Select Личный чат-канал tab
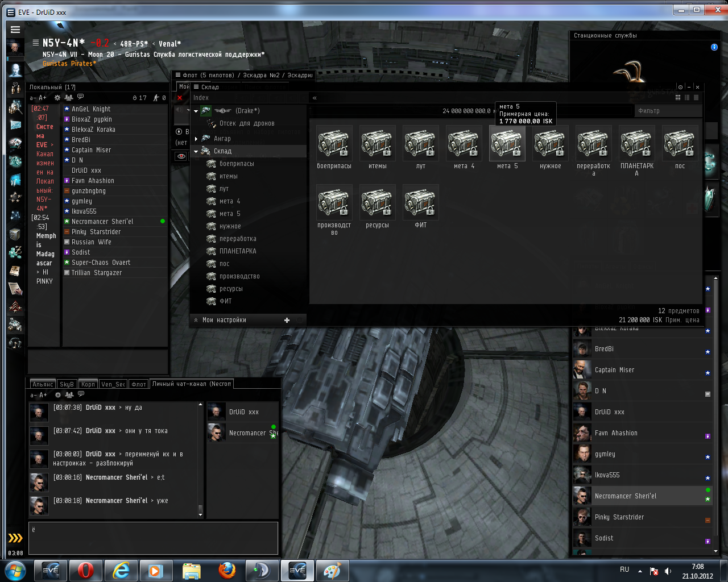This screenshot has width=728, height=582. tap(192, 384)
